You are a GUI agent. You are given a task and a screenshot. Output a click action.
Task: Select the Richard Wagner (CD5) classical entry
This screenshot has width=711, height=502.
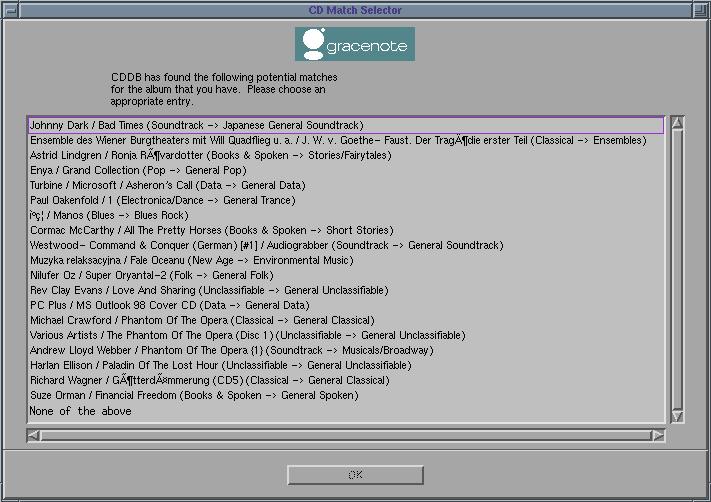tap(346, 380)
